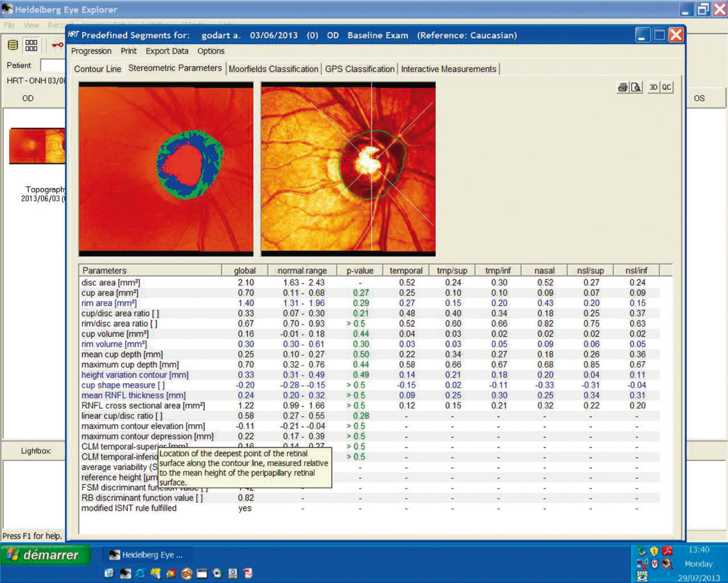The width and height of the screenshot is (728, 583).
Task: Open print preview with the magnifier page icon
Action: [x=636, y=87]
